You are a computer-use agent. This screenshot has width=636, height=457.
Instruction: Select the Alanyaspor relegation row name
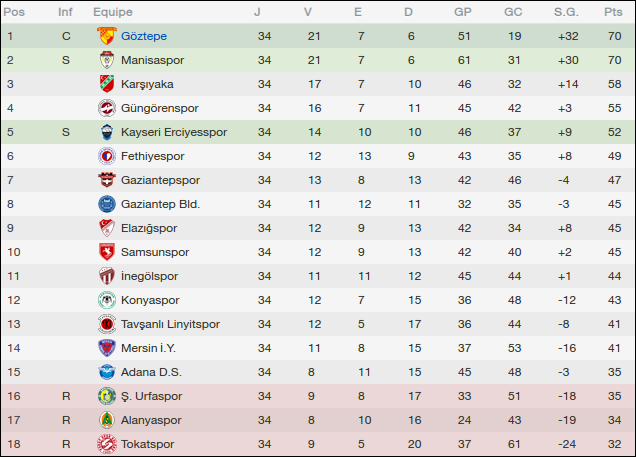coord(151,420)
